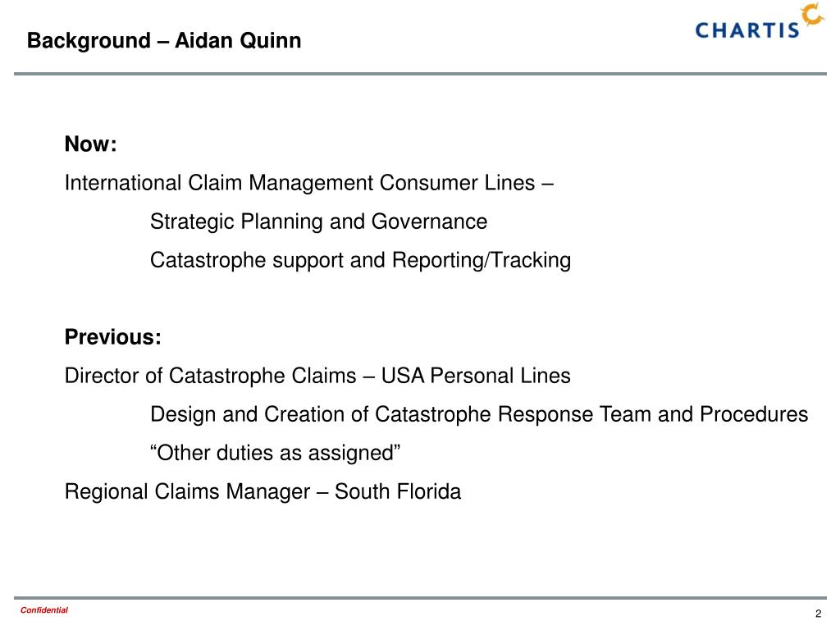Click the gray divider line under title
The image size is (840, 630).
click(x=420, y=74)
